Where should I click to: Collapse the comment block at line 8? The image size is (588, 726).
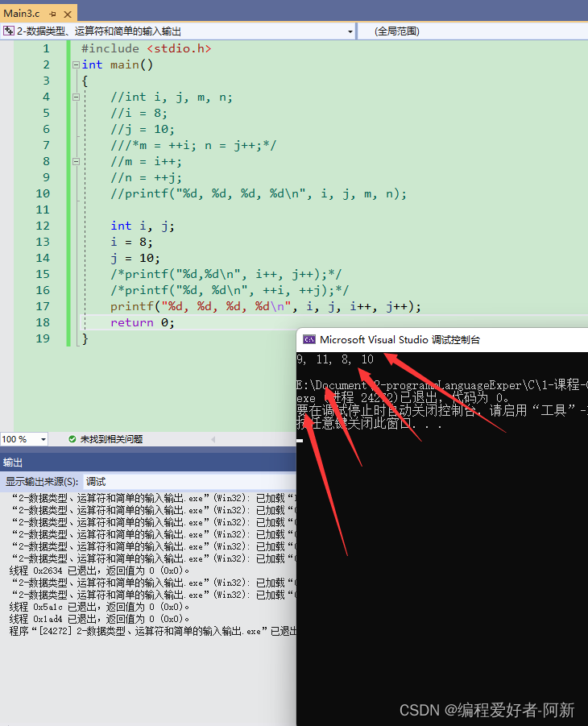pos(76,162)
